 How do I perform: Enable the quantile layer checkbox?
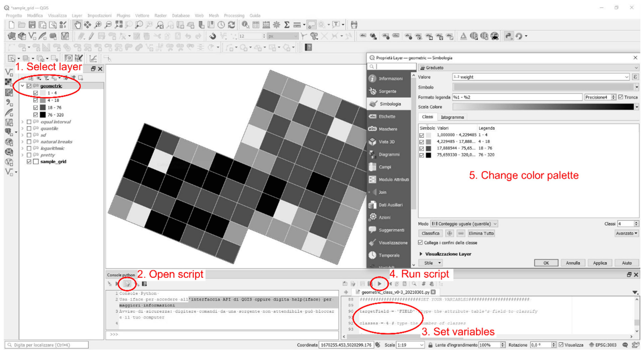(29, 128)
